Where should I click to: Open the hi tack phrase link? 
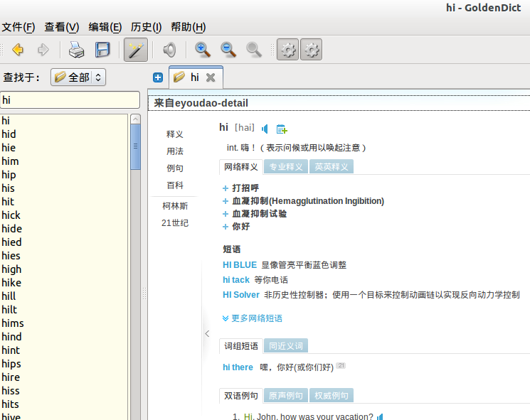pyautogui.click(x=236, y=280)
